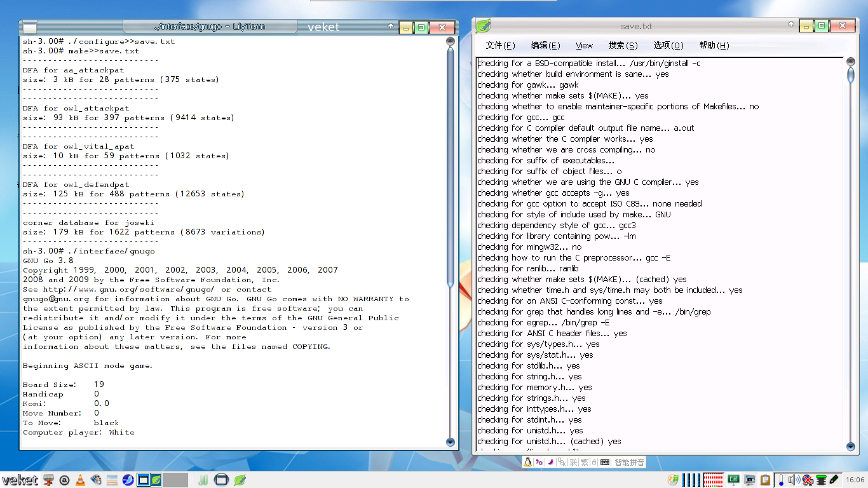Click the blue CPU load bars monitor
Viewport: 868px width, 488px height.
691,480
